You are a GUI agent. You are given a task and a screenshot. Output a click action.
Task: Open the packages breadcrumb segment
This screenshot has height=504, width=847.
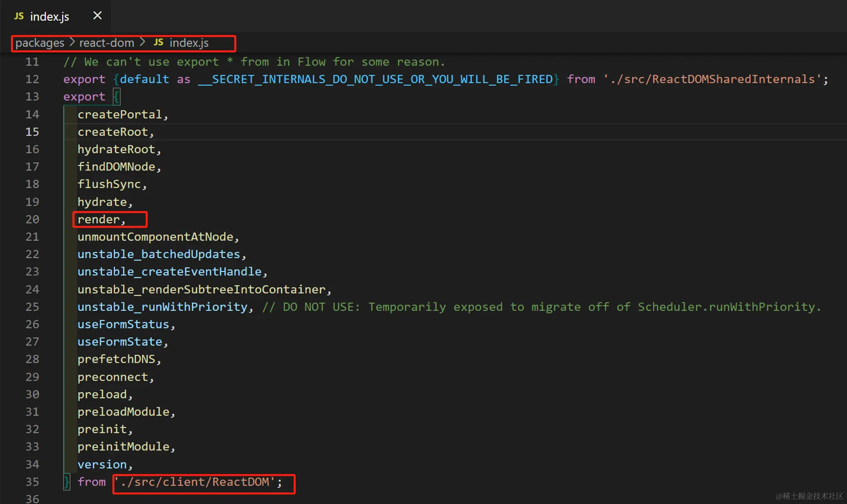(40, 43)
